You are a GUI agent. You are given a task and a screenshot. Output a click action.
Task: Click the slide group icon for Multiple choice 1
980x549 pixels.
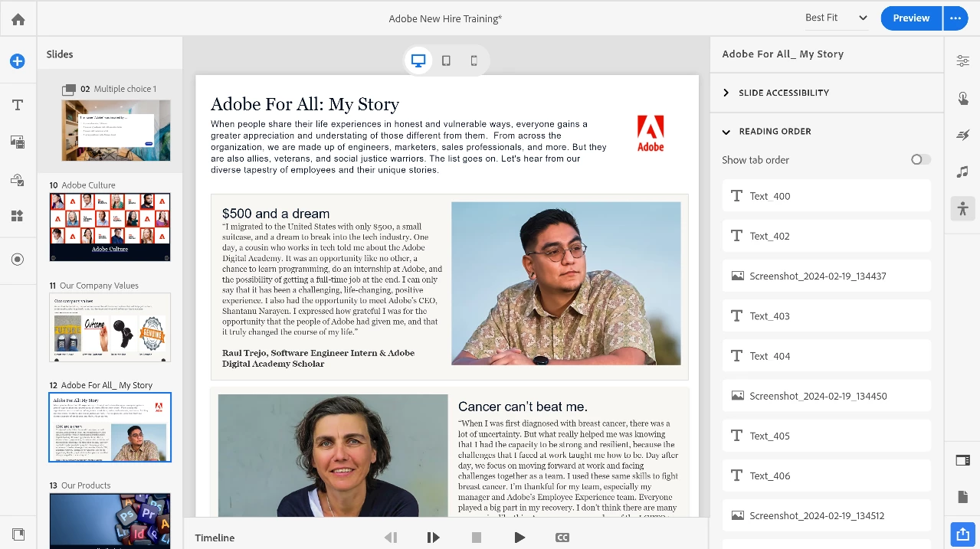(x=69, y=90)
